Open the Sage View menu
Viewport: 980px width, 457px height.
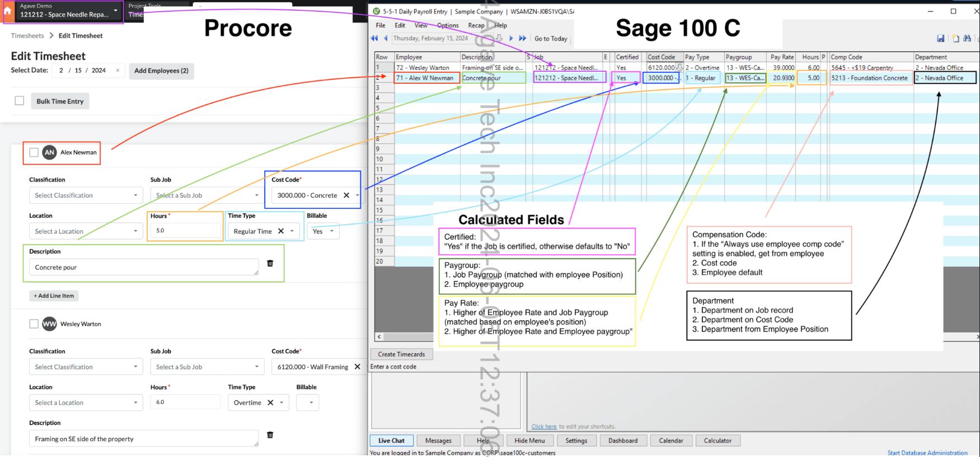[x=421, y=25]
